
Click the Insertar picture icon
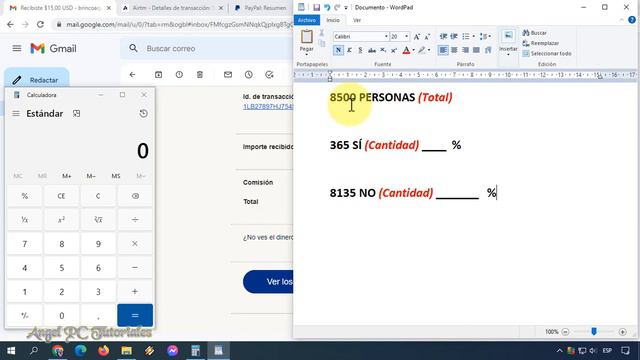click(x=508, y=36)
